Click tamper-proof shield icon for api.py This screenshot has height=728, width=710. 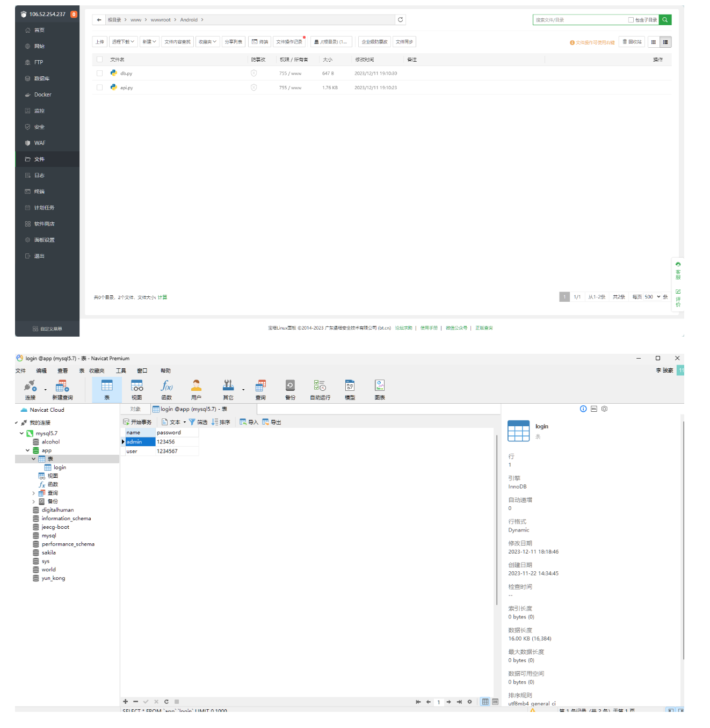253,88
